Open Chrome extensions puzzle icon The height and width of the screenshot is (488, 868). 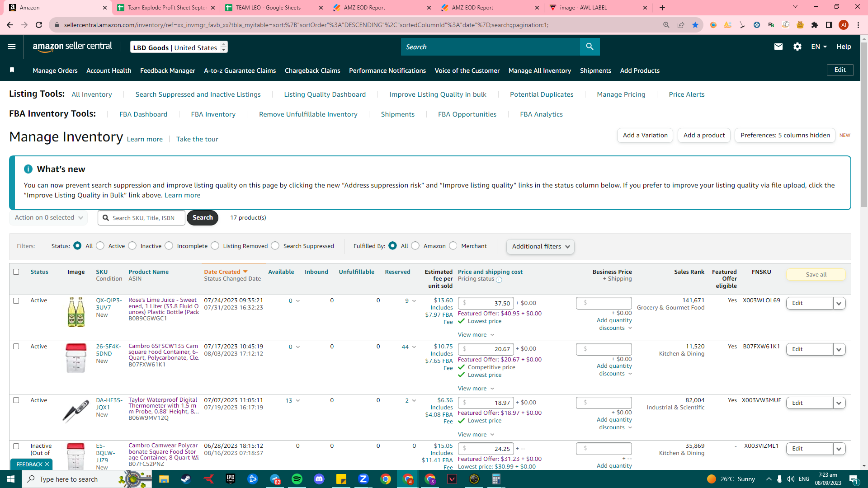pos(815,25)
